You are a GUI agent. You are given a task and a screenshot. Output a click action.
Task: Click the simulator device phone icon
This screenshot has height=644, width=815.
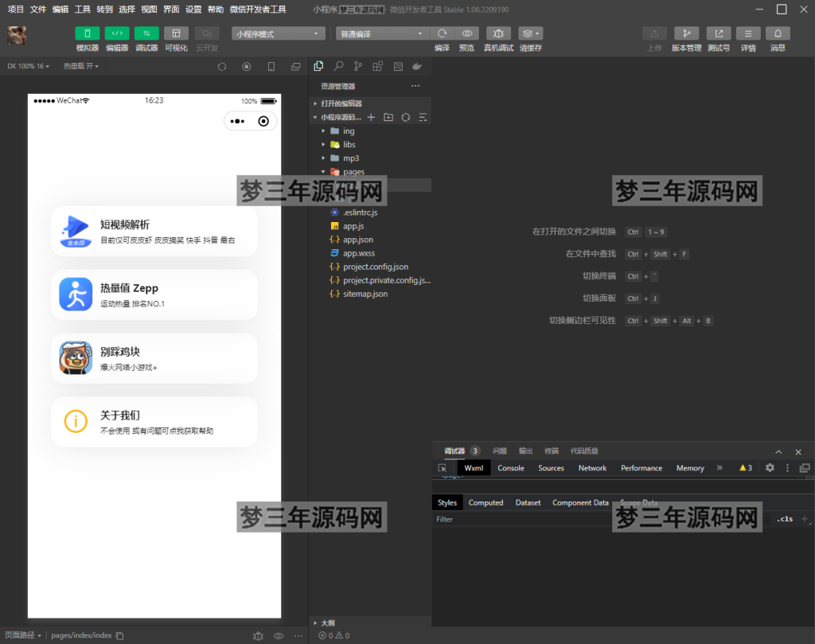pos(271,67)
